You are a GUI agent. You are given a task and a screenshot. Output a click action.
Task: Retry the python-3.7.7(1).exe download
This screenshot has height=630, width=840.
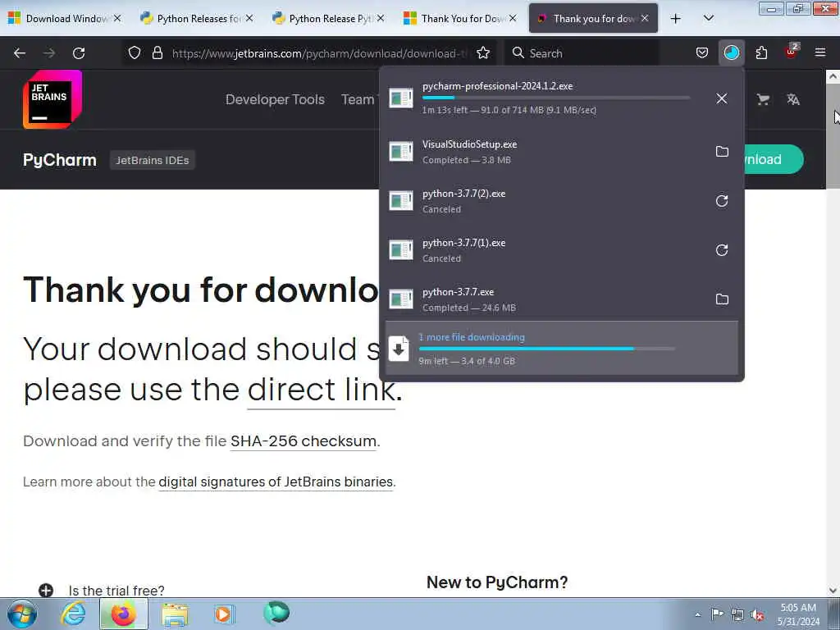(x=722, y=250)
